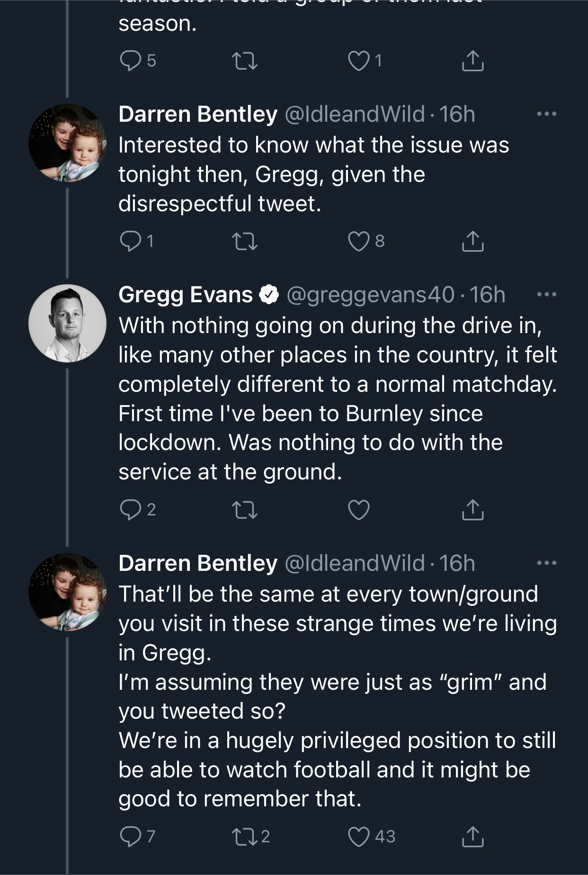Share Darren's 'privileged position' tweet
Image resolution: width=588 pixels, height=875 pixels.
[x=472, y=837]
